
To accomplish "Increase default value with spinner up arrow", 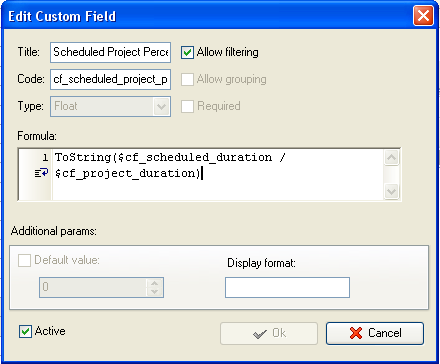I will click(x=154, y=283).
